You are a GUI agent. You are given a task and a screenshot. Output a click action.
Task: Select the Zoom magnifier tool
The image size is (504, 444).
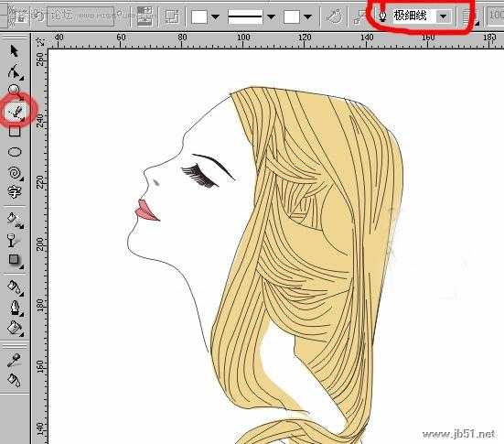pos(15,92)
